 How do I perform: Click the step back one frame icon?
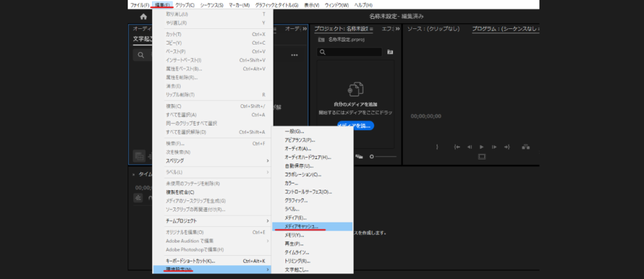(469, 146)
